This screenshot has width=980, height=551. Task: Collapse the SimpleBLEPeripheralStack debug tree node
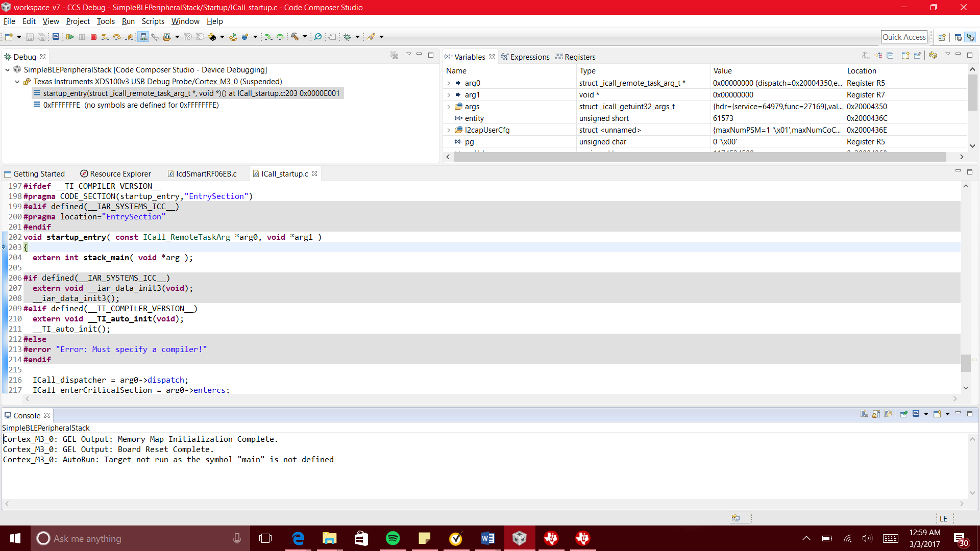coord(8,70)
